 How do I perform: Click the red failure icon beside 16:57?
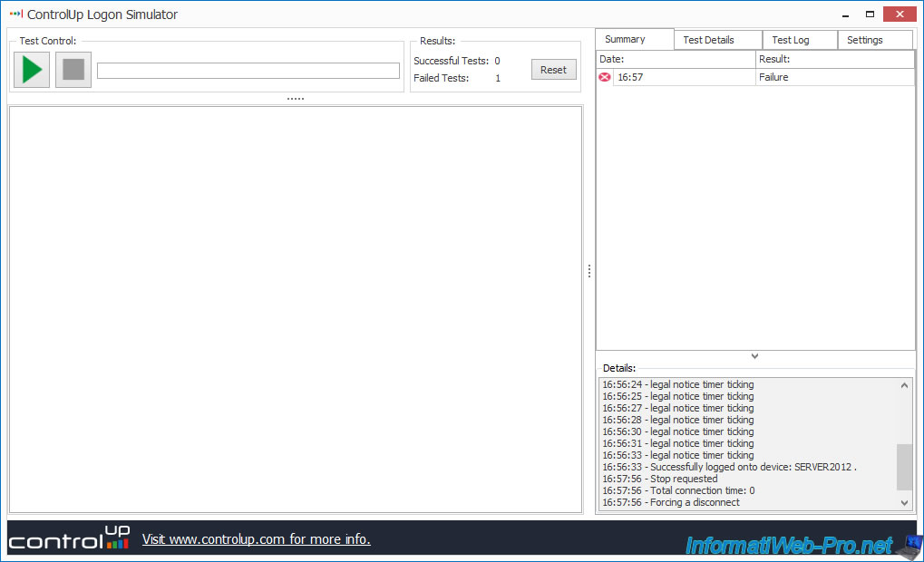605,77
